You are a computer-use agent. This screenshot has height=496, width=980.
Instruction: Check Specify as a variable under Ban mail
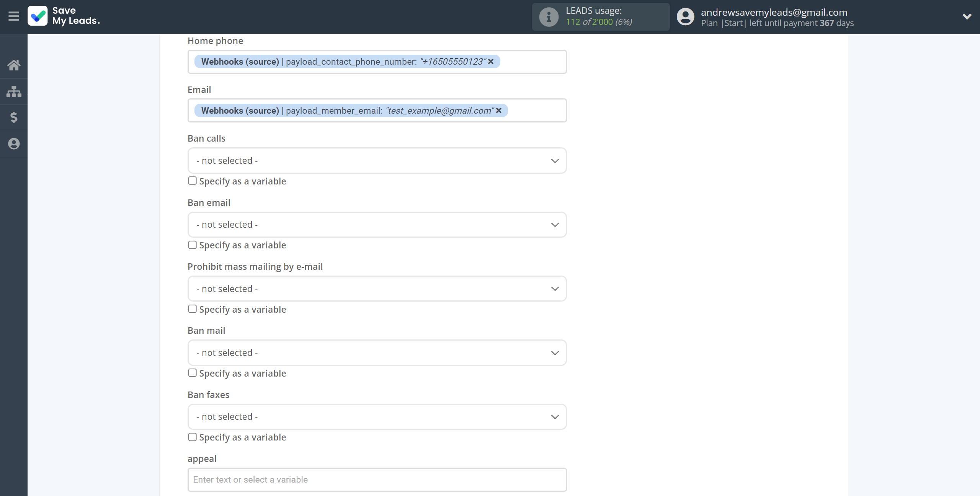[x=192, y=373]
